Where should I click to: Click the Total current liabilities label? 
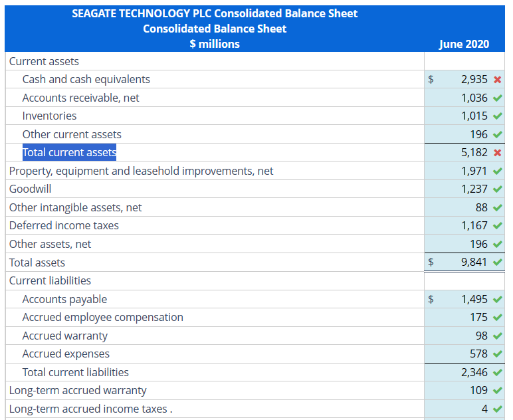click(x=76, y=372)
